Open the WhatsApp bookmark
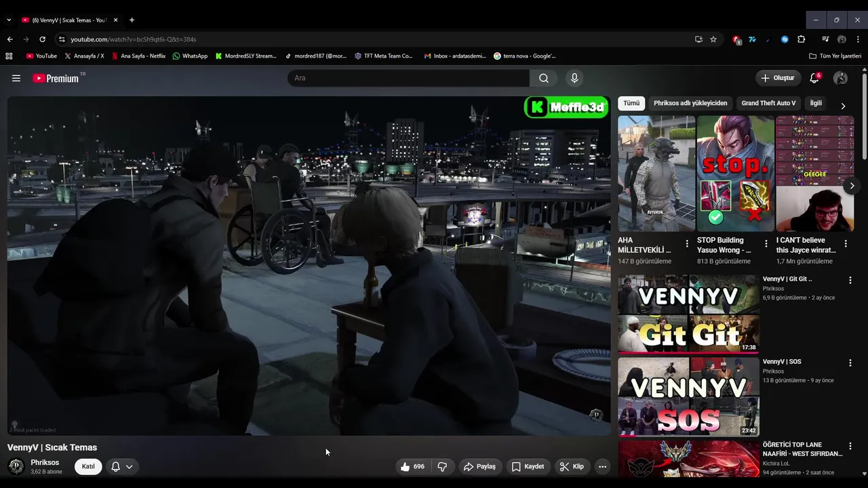Image resolution: width=868 pixels, height=488 pixels. pyautogui.click(x=190, y=56)
